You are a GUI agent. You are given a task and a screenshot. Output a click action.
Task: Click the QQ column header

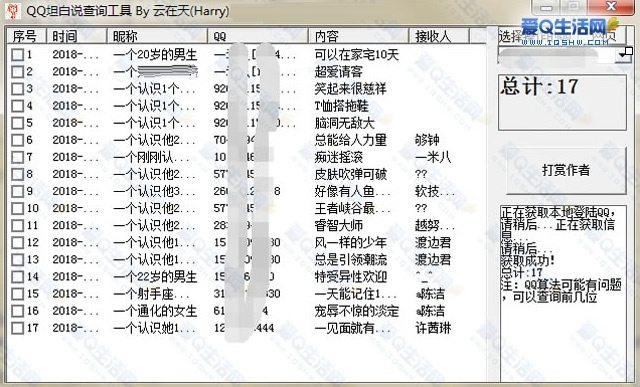tap(258, 36)
